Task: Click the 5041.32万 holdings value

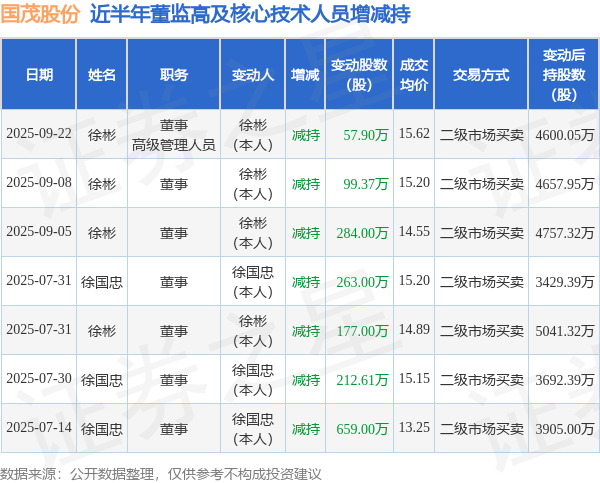Action: [x=565, y=331]
